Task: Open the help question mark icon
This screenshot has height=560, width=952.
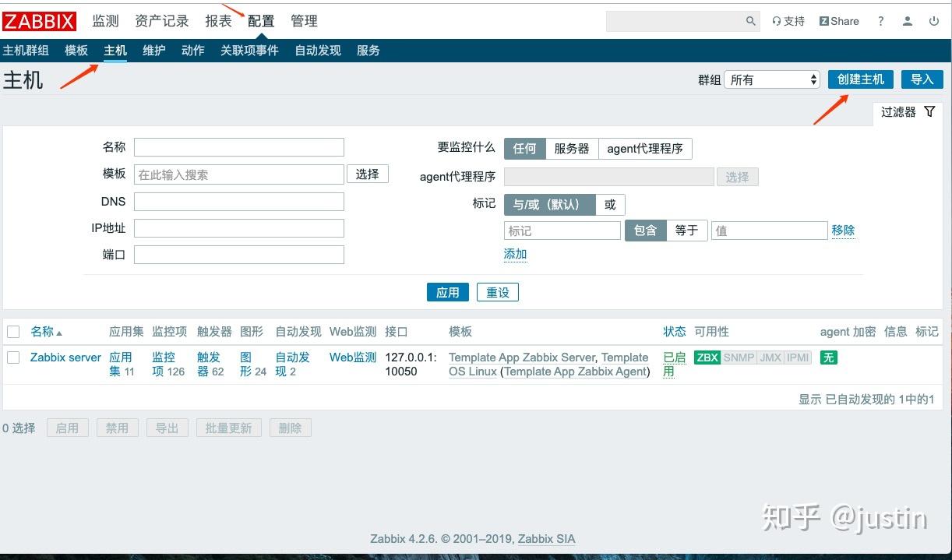Action: pos(880,21)
